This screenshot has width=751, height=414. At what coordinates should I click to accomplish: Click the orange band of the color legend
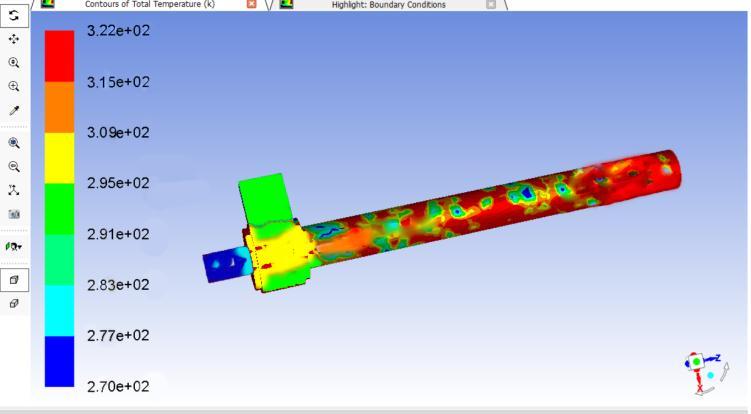59,107
